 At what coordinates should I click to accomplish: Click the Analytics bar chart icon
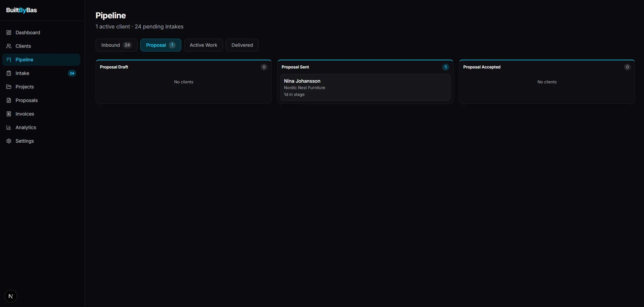point(9,127)
